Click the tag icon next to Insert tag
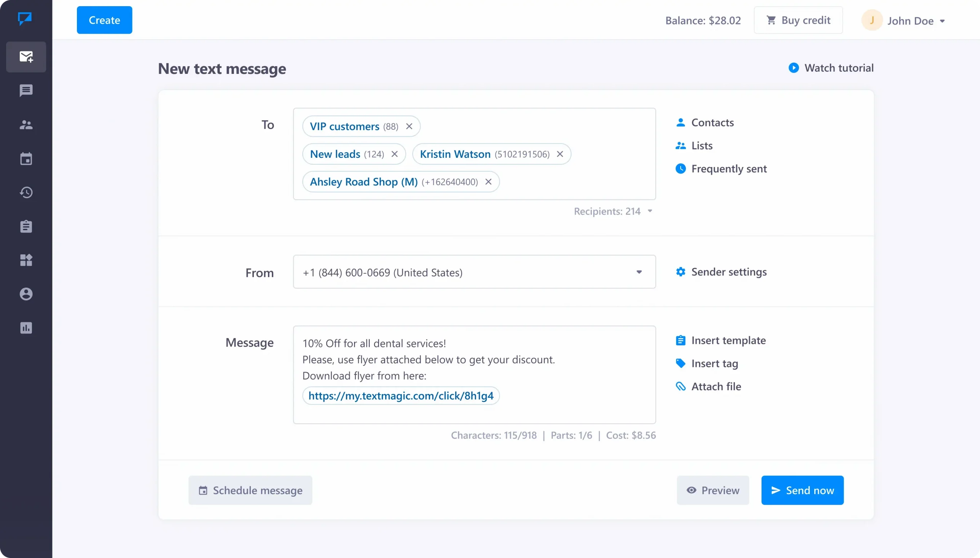The width and height of the screenshot is (980, 558). point(681,363)
